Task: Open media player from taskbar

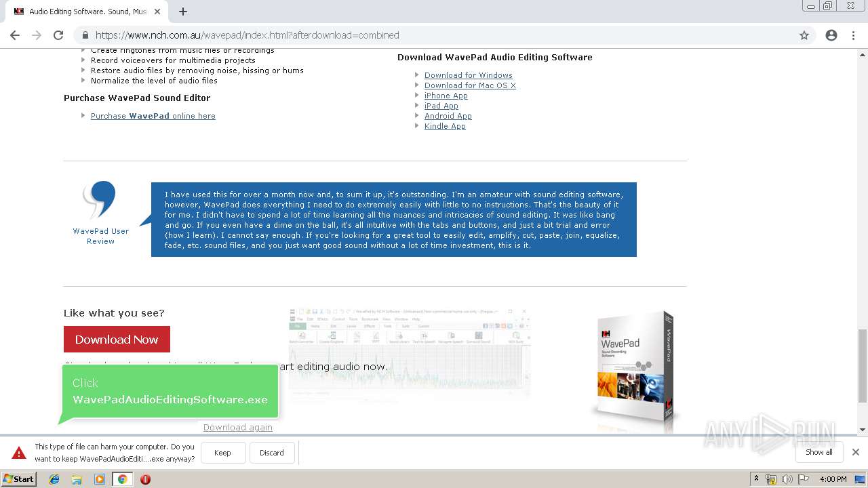Action: (100, 479)
